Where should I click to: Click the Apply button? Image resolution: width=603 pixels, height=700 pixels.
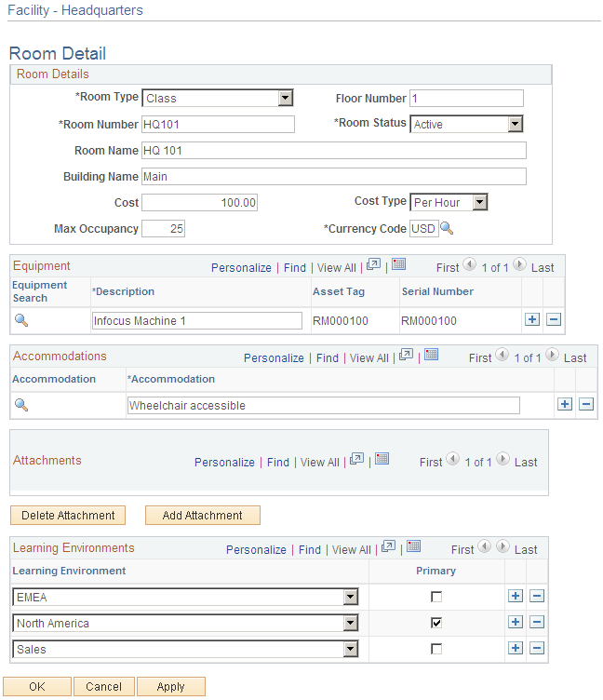tap(171, 687)
